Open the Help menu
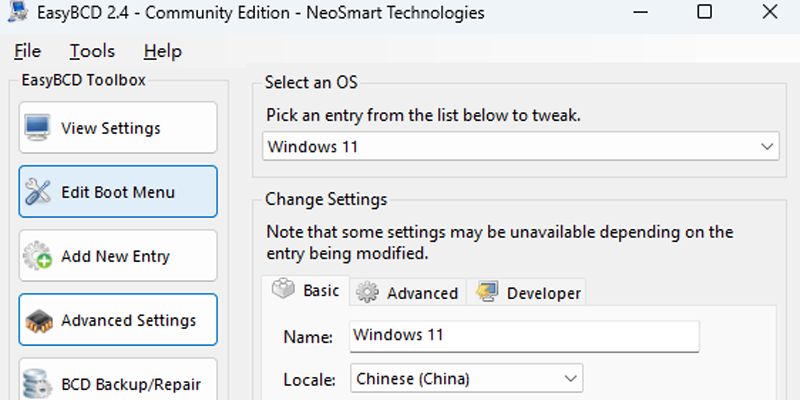The height and width of the screenshot is (400, 800). click(x=163, y=51)
